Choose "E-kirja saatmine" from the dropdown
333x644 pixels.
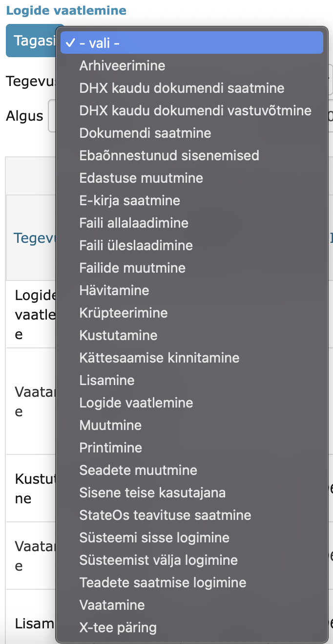[x=141, y=177]
